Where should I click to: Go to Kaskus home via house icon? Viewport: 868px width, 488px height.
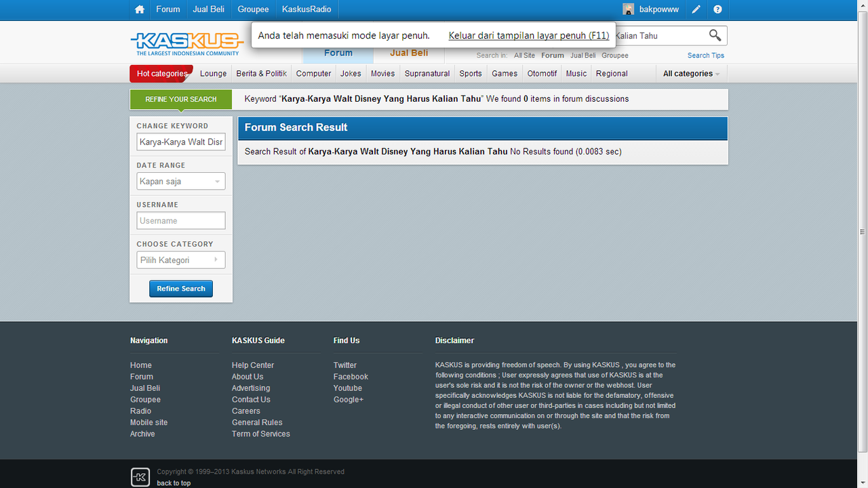(140, 9)
